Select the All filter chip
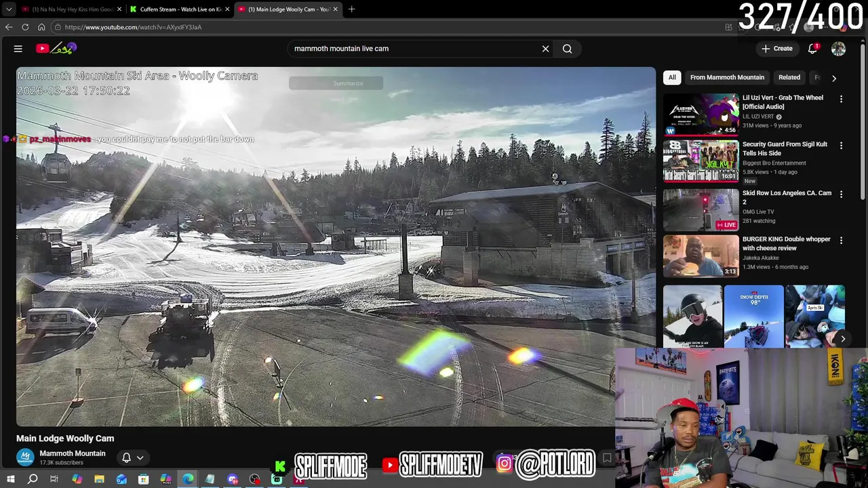Image resolution: width=868 pixels, height=488 pixels. coord(672,77)
